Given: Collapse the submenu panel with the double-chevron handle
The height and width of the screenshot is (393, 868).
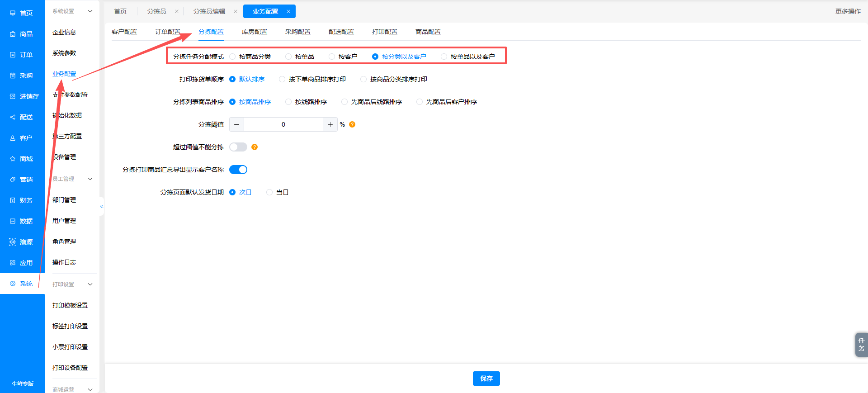Looking at the screenshot, I should coord(102,206).
